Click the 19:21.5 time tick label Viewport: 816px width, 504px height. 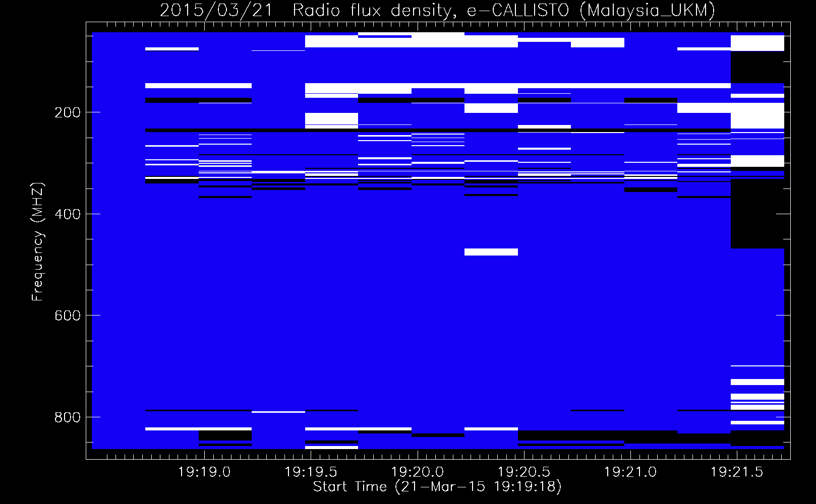[737, 472]
